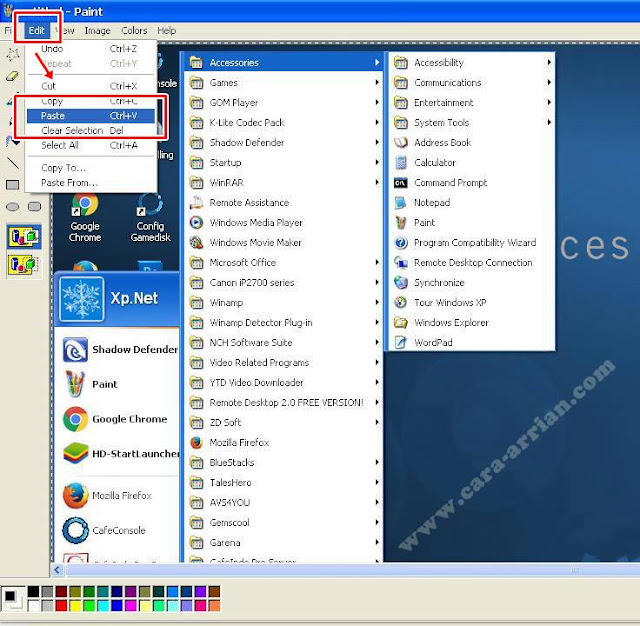The width and height of the screenshot is (640, 626).
Task: Open the Edit menu
Action: click(37, 31)
